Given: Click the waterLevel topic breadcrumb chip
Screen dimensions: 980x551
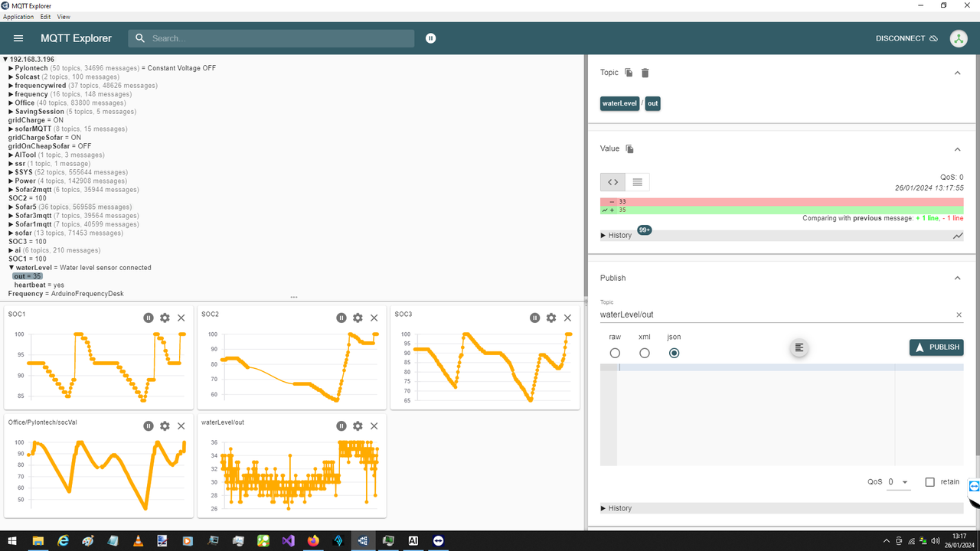Looking at the screenshot, I should pyautogui.click(x=619, y=103).
